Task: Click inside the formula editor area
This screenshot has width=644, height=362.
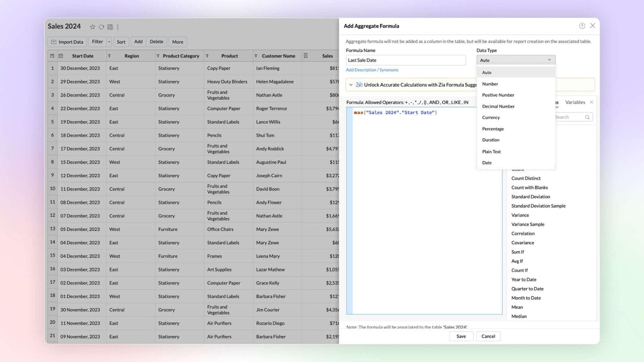Action: click(424, 211)
